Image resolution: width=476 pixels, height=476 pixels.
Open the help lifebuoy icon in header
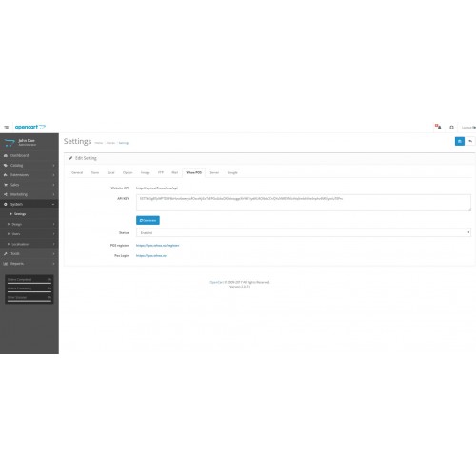point(451,128)
